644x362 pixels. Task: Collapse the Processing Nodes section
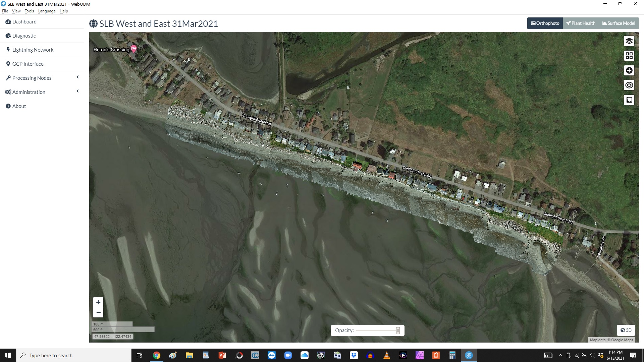[x=77, y=77]
